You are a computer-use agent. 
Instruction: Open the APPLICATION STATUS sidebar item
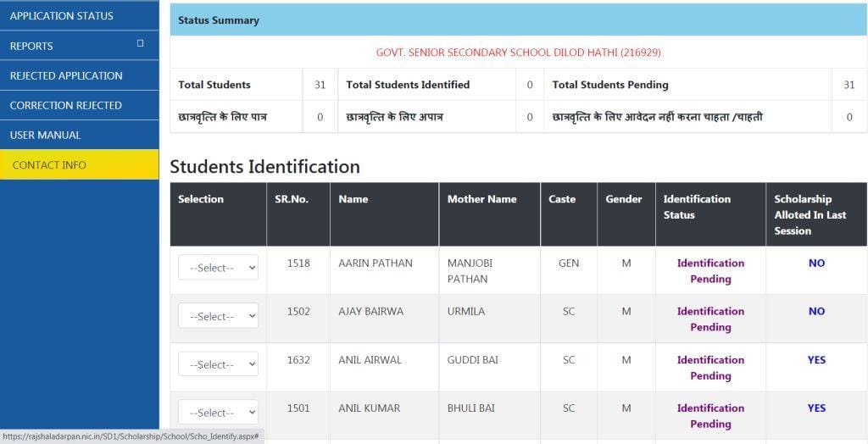click(x=61, y=16)
